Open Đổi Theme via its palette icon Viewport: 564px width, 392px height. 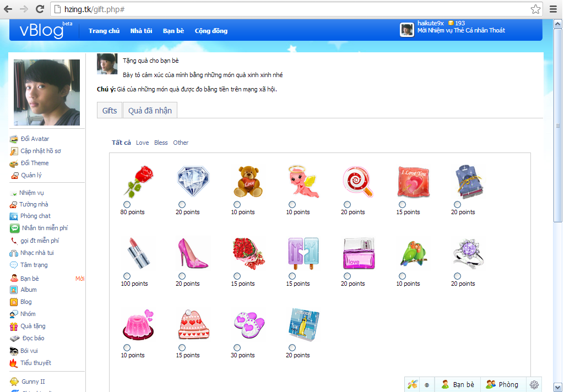(x=14, y=164)
